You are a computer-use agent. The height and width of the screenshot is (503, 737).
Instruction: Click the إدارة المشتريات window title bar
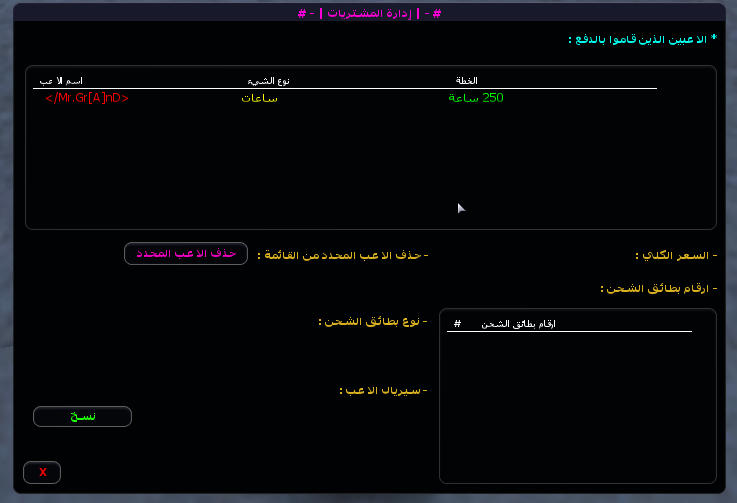point(368,12)
